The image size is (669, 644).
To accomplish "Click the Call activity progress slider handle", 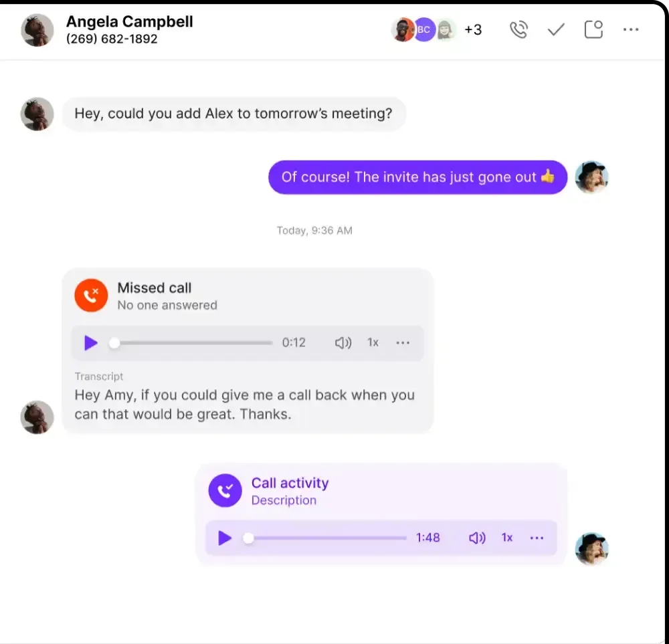I will (x=248, y=538).
